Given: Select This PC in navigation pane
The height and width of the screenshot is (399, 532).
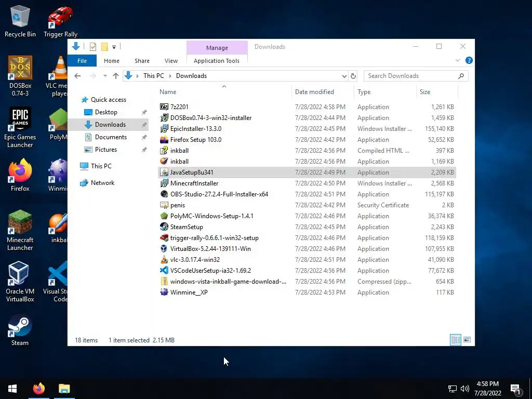Looking at the screenshot, I should (x=101, y=166).
